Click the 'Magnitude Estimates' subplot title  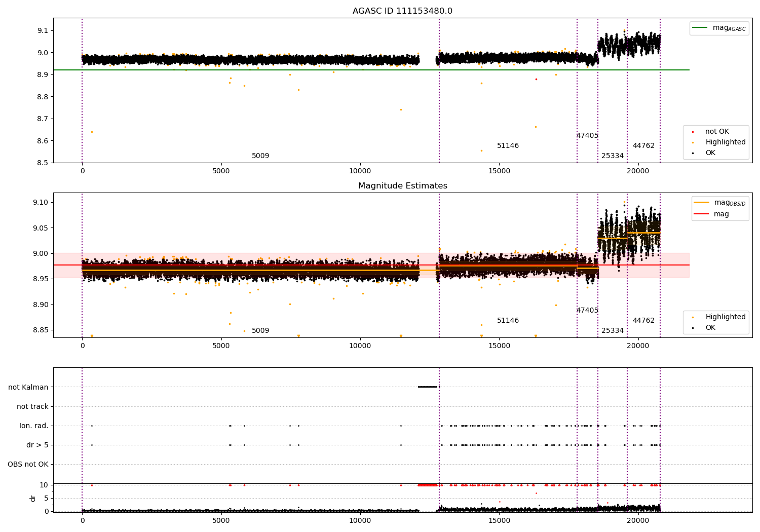point(403,186)
